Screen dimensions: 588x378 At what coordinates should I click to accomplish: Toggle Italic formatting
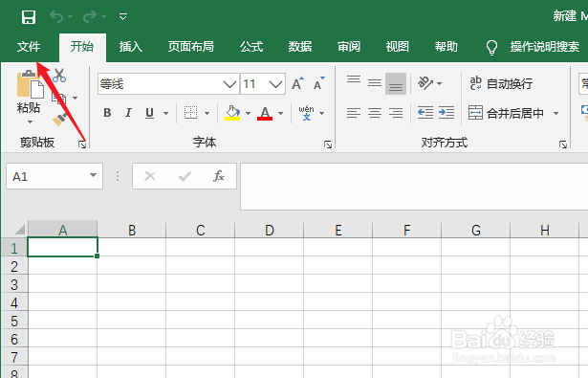tap(128, 113)
